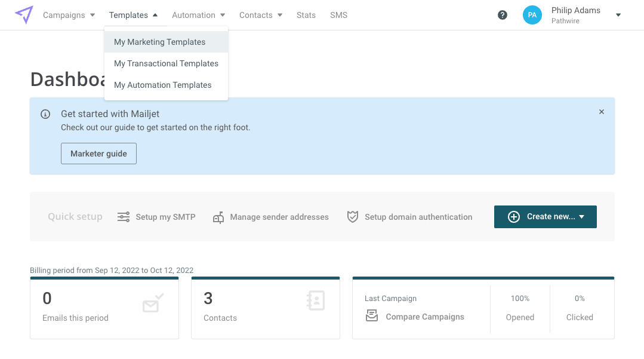The height and width of the screenshot is (359, 644).
Task: Click the PA user avatar
Action: coord(532,15)
